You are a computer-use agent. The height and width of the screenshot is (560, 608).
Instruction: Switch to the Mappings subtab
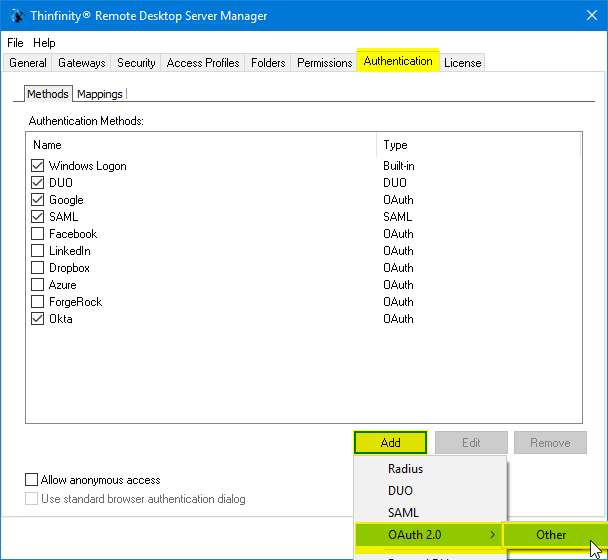(x=100, y=94)
